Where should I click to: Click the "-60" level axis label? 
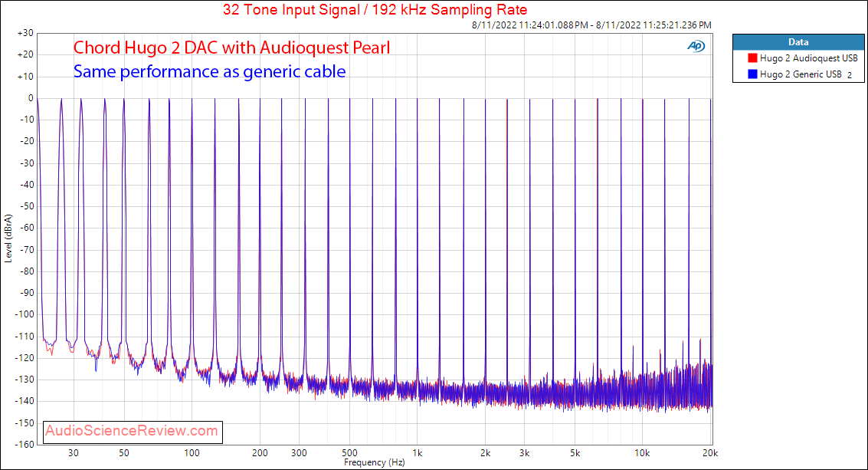pos(27,228)
